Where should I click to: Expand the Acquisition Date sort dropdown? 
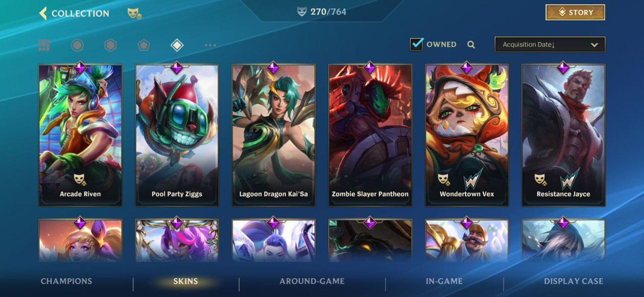pyautogui.click(x=550, y=44)
